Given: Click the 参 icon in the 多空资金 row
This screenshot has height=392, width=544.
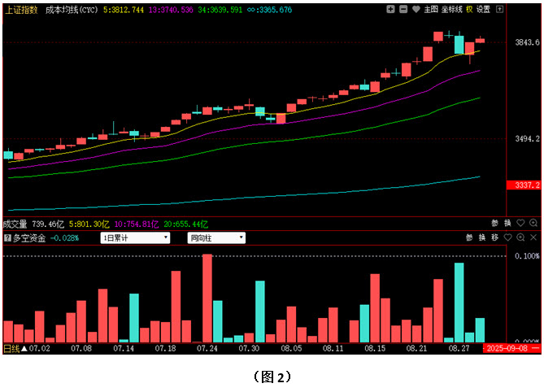Looking at the screenshot, I should pos(469,237).
